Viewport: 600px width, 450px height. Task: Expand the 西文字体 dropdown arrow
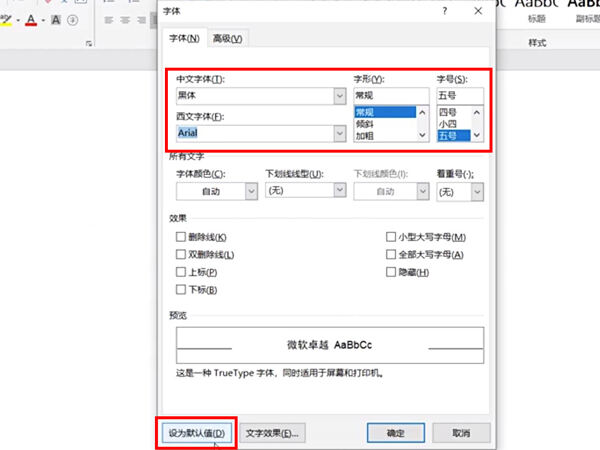tap(339, 133)
